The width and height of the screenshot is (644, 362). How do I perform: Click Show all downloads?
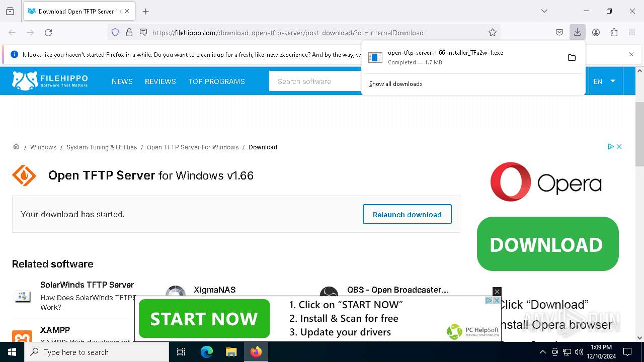395,84
